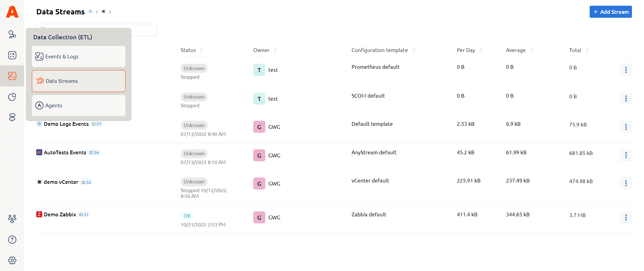Click the G avatar in Demo Logs Events row
Image resolution: width=644 pixels, height=271 pixels.
(x=259, y=127)
